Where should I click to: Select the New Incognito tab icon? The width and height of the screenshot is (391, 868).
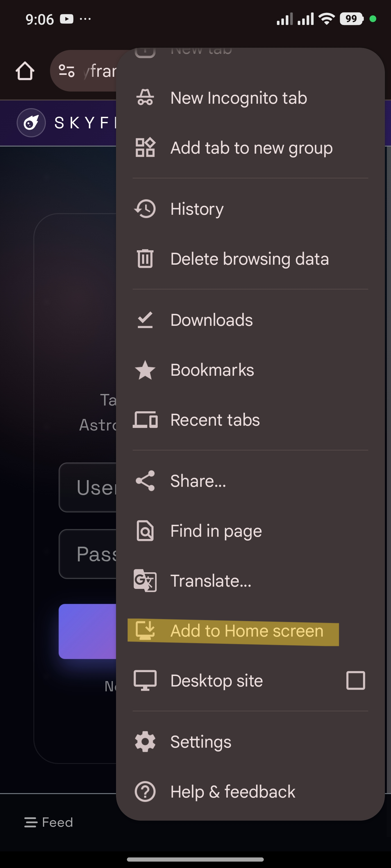[145, 98]
